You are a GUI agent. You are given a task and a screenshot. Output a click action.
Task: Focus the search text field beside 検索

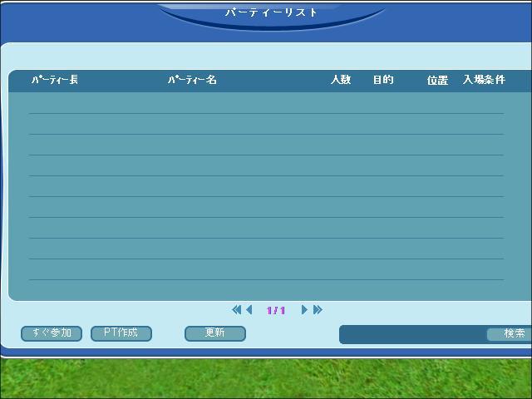(413, 334)
